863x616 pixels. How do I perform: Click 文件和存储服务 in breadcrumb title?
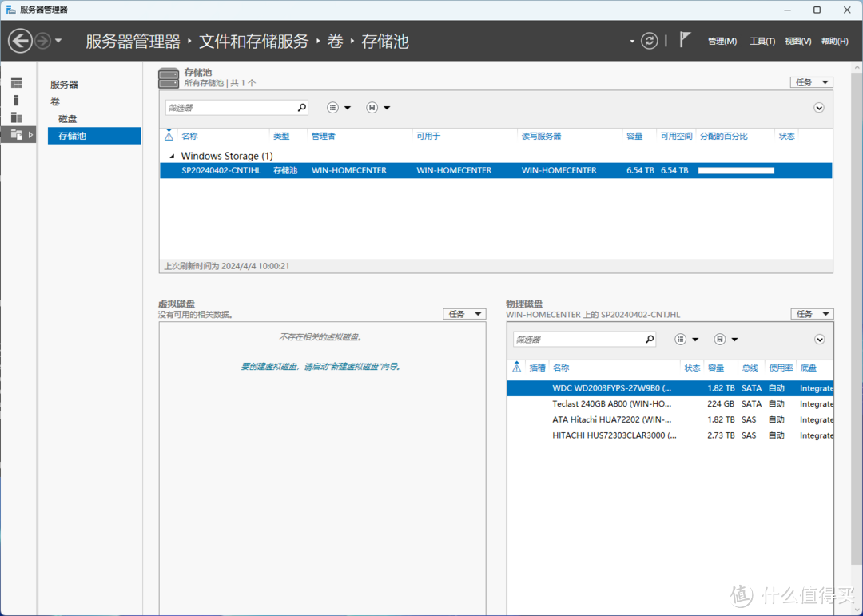click(x=253, y=42)
